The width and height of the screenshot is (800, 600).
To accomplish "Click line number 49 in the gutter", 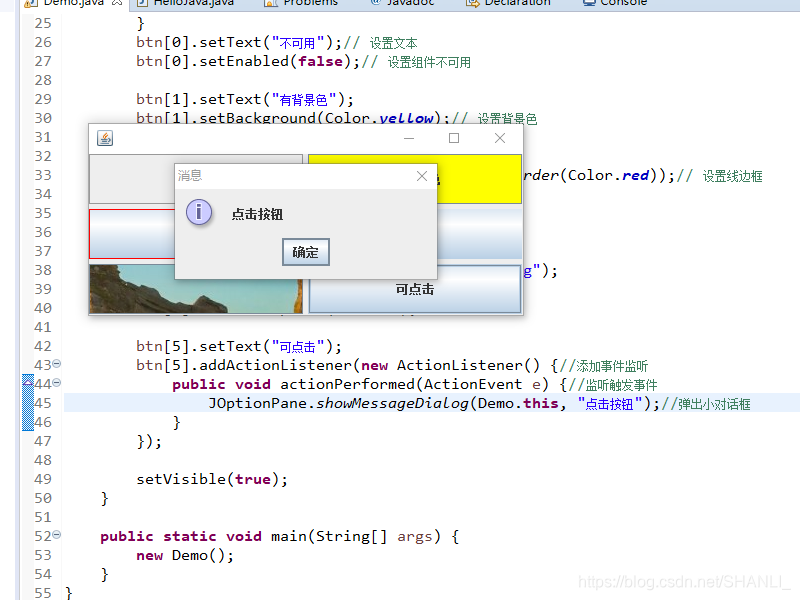I will (43, 479).
